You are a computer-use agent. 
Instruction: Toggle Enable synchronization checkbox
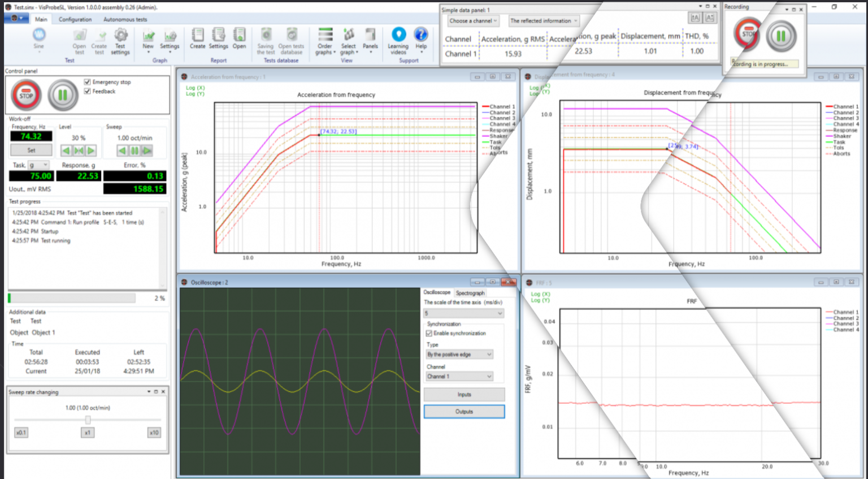point(429,333)
